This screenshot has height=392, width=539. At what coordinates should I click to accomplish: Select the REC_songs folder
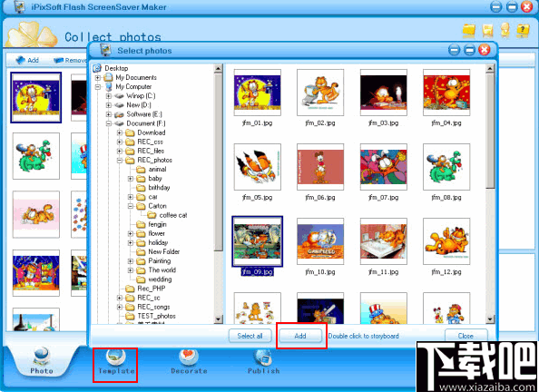pos(153,307)
